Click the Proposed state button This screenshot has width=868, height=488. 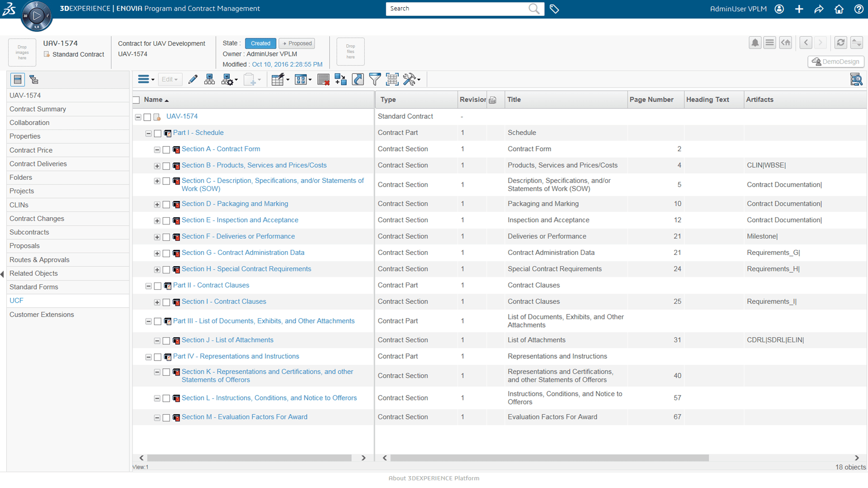(297, 43)
